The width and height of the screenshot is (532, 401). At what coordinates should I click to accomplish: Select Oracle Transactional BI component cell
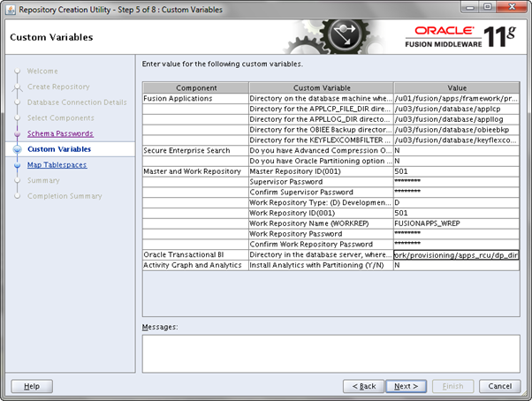pyautogui.click(x=196, y=255)
